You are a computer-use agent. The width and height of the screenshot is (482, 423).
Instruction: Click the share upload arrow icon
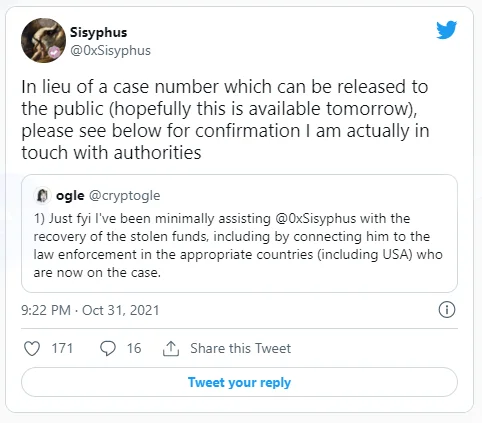(x=171, y=348)
